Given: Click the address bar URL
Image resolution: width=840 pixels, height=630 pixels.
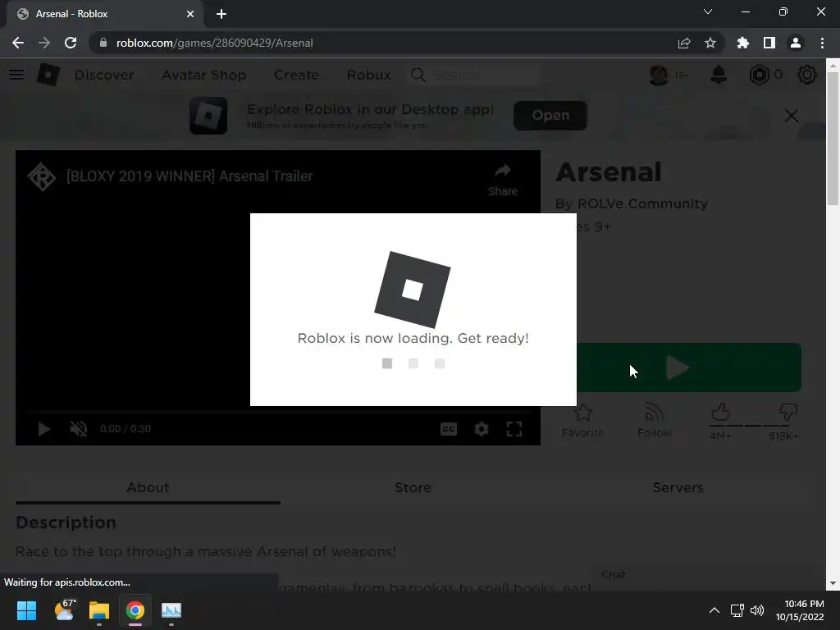Looking at the screenshot, I should (x=214, y=43).
